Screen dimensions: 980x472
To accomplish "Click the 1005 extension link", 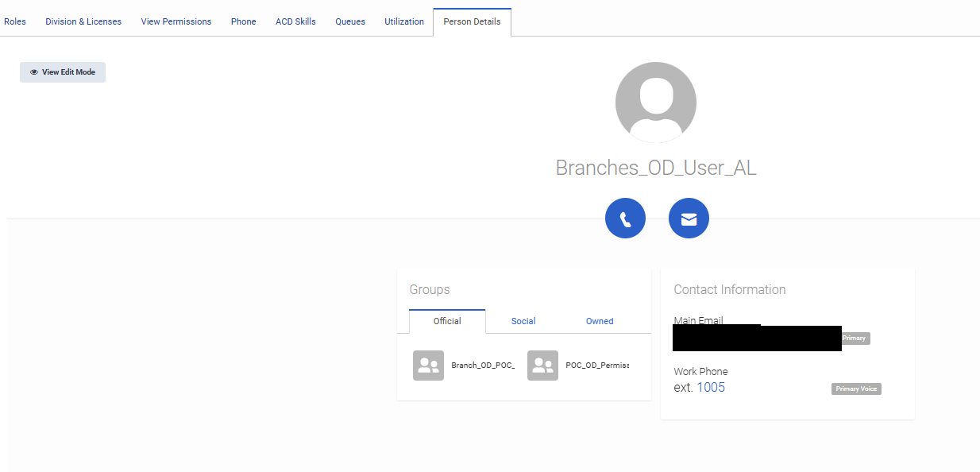I will pyautogui.click(x=711, y=388).
